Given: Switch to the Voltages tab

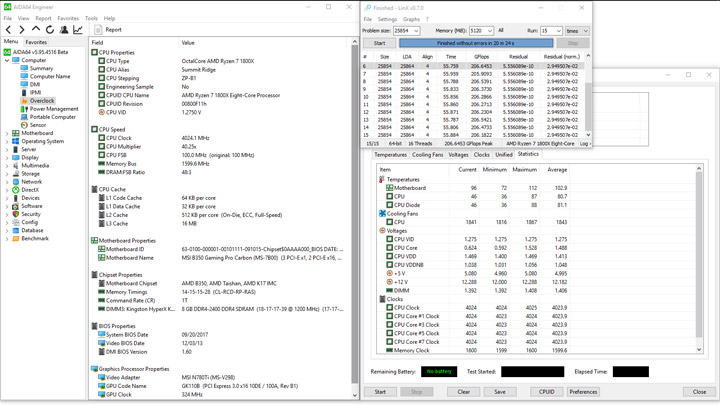Looking at the screenshot, I should tap(458, 155).
